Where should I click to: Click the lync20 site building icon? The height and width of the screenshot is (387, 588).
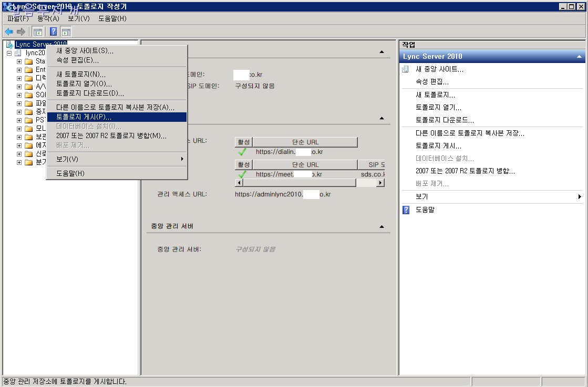click(18, 53)
